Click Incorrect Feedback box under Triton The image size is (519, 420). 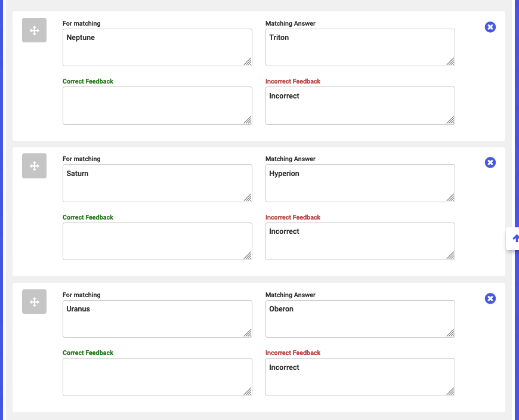(x=360, y=106)
